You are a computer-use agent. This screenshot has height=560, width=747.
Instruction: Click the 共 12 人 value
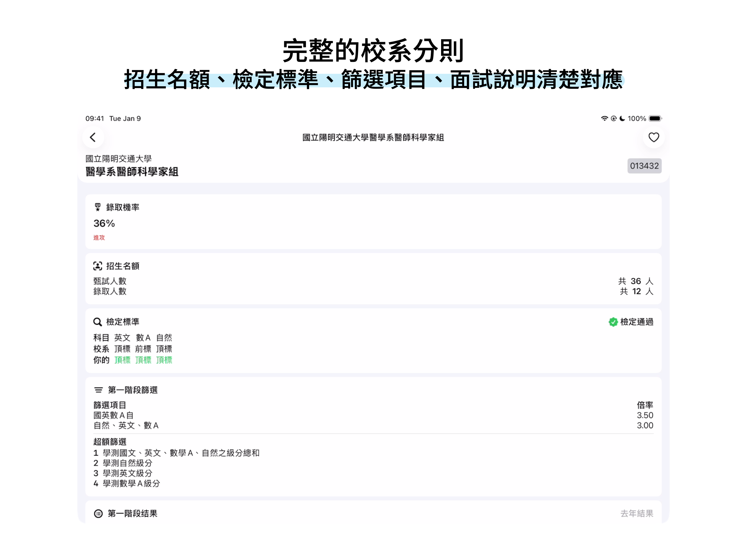point(636,291)
